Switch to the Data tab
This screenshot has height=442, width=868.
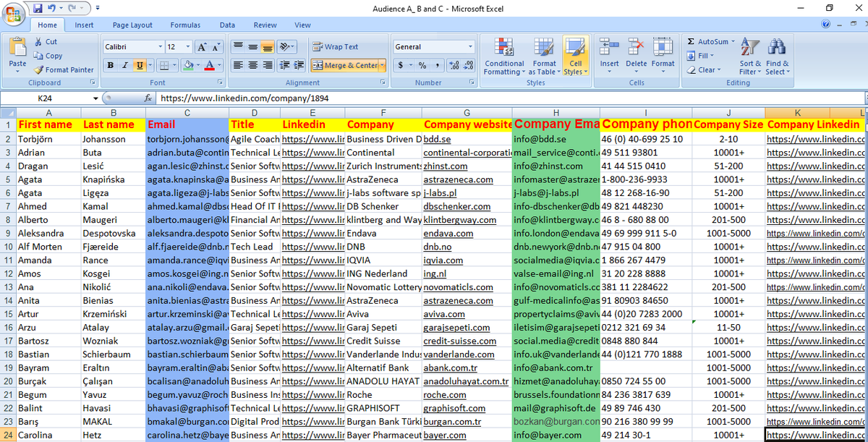point(227,25)
